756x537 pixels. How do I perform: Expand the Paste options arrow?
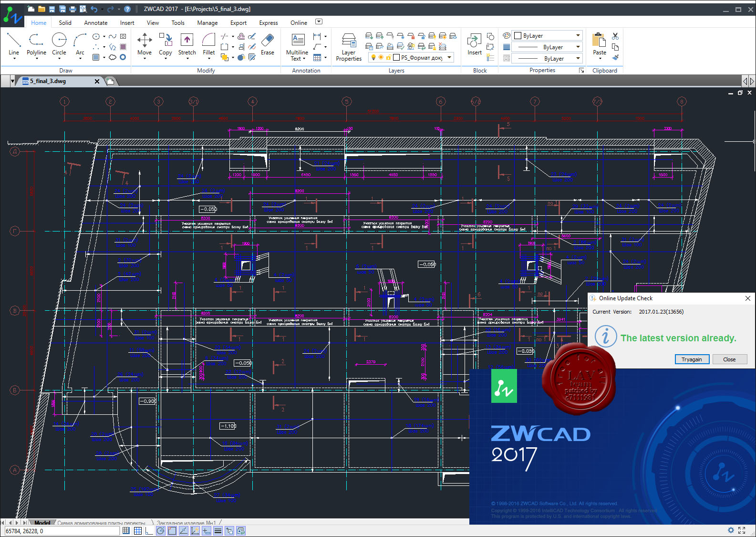click(x=600, y=59)
